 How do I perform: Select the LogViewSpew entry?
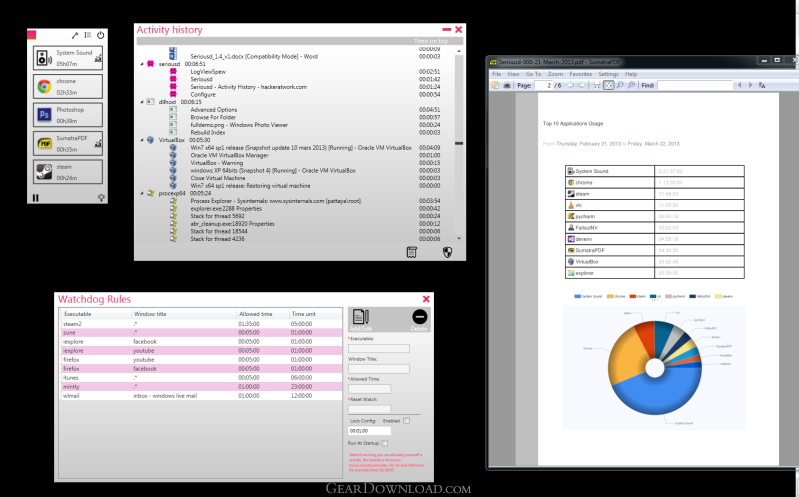tap(208, 72)
